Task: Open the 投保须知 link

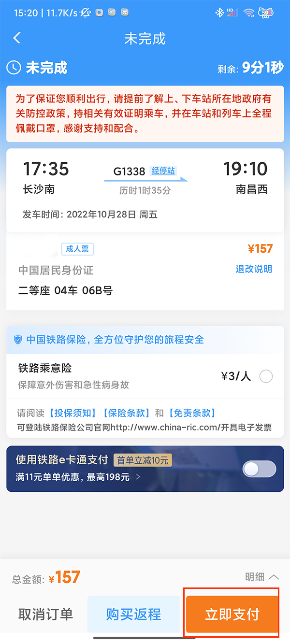Action: (73, 413)
